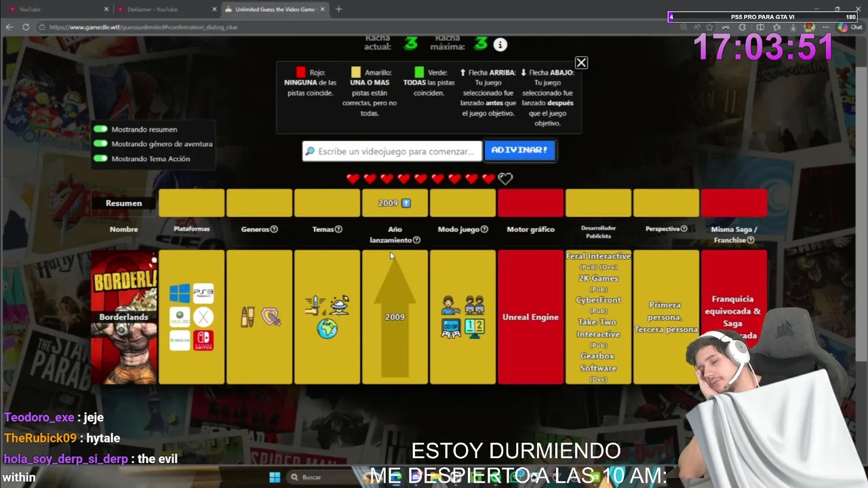Click the Nintendo Switch platform icon
This screenshot has width=868, height=488.
coord(203,340)
